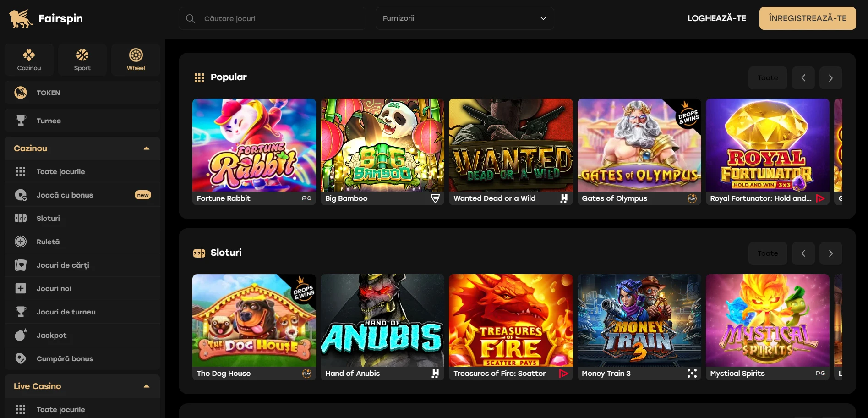Click Hacksaw icon on Hand of Anubis
Screen dimensions: 868x418
[x=435, y=374]
